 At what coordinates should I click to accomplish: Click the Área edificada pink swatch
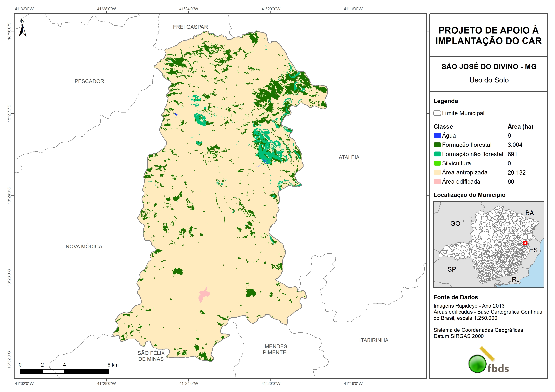[x=437, y=182]
